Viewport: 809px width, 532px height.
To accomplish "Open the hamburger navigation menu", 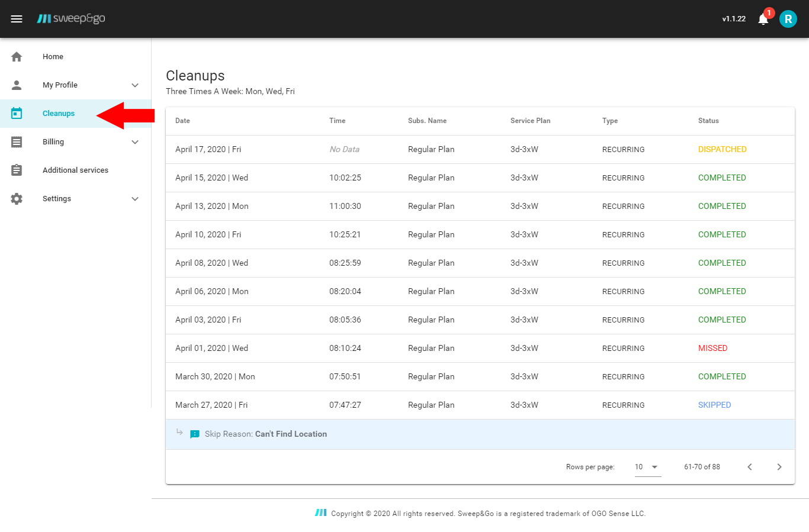I will click(17, 19).
